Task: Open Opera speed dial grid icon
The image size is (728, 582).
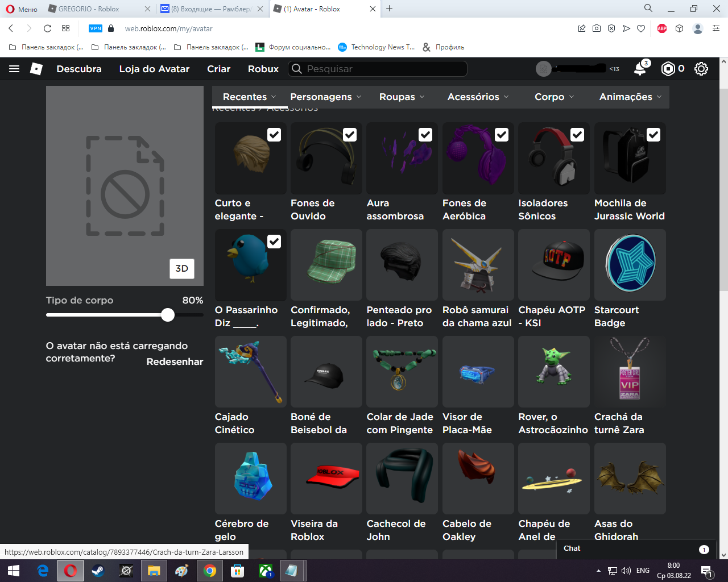Action: click(x=66, y=28)
